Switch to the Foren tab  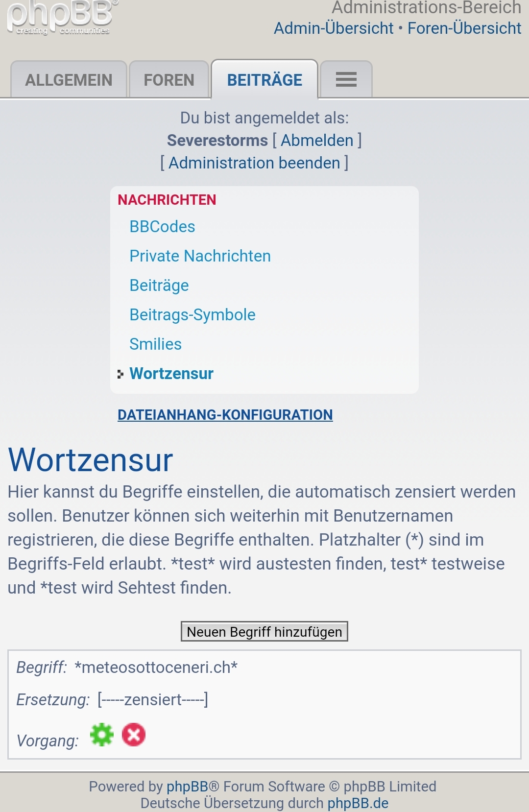[x=169, y=80]
